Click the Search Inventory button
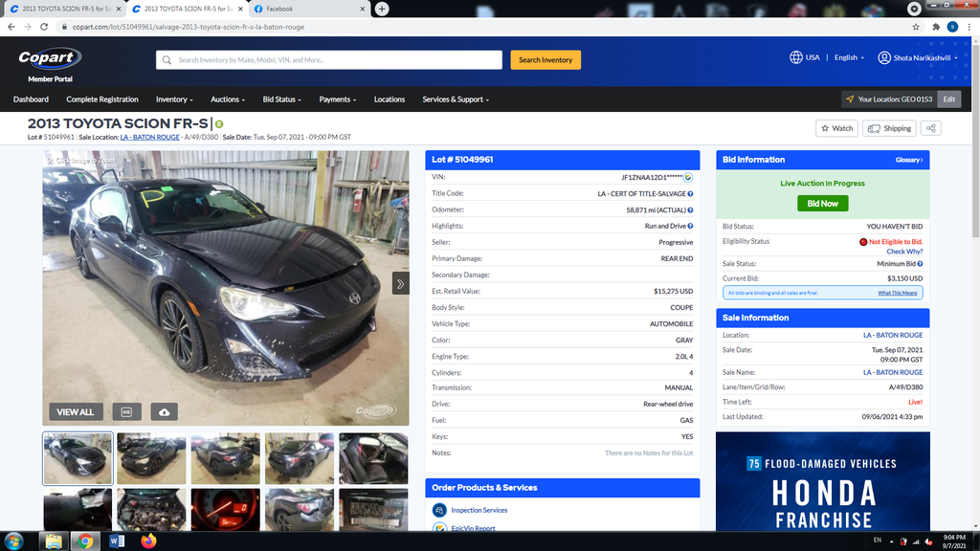This screenshot has height=551, width=980. [546, 60]
